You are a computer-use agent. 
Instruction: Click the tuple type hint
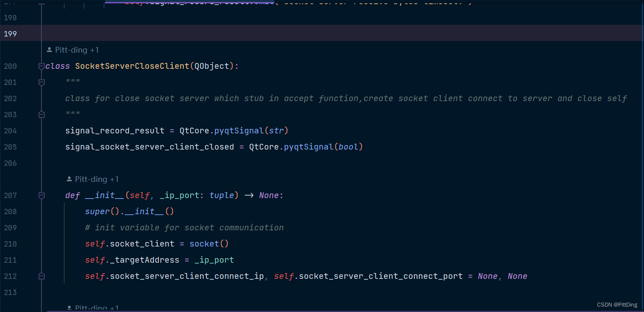pyautogui.click(x=222, y=196)
